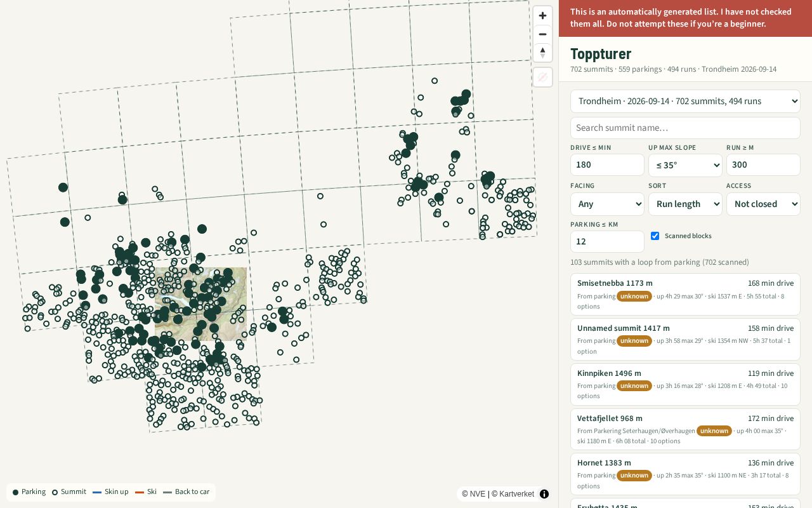Viewport: 812px width, 508px height.
Task: Open the Up max slope dropdown
Action: (x=685, y=165)
